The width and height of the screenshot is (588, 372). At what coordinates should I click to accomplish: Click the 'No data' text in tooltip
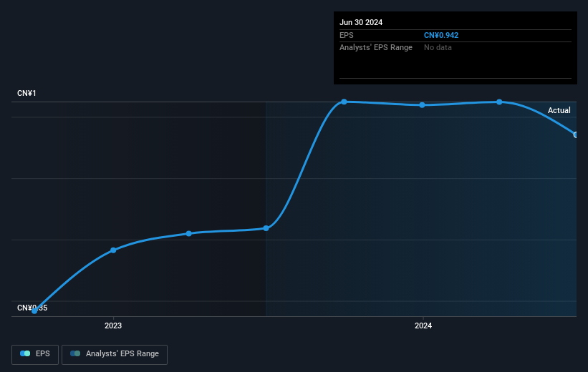click(438, 48)
